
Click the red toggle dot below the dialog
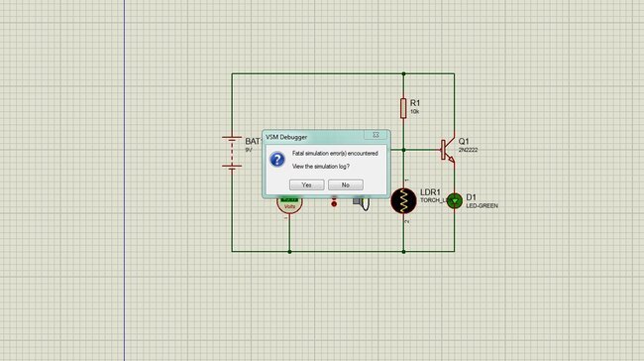pos(334,204)
